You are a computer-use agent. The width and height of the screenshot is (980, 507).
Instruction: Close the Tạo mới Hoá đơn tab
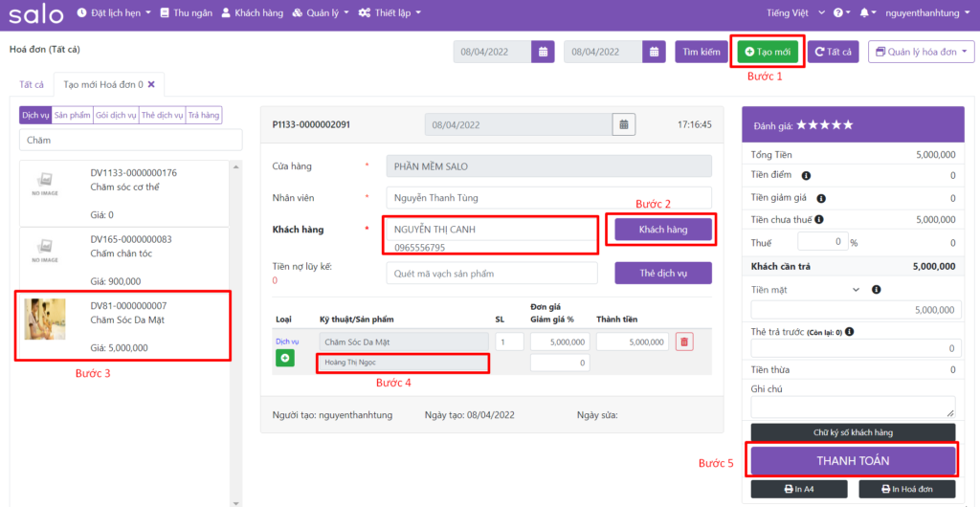point(151,84)
